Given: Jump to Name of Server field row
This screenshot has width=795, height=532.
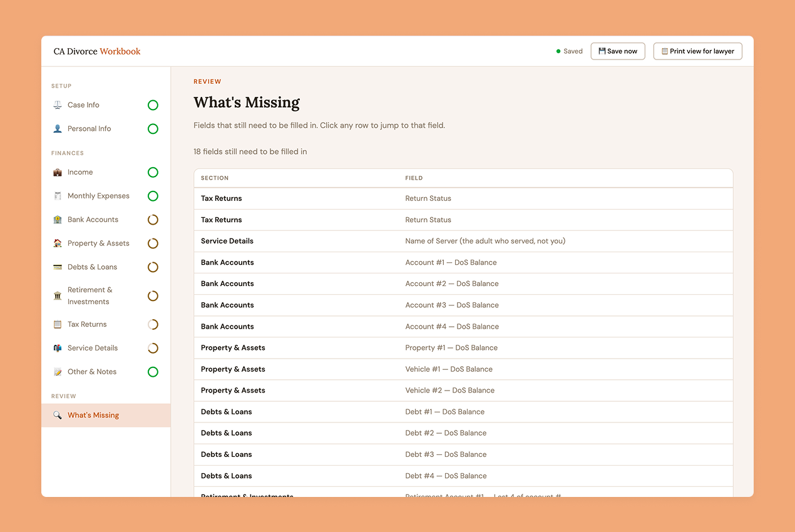Looking at the screenshot, I should (463, 241).
